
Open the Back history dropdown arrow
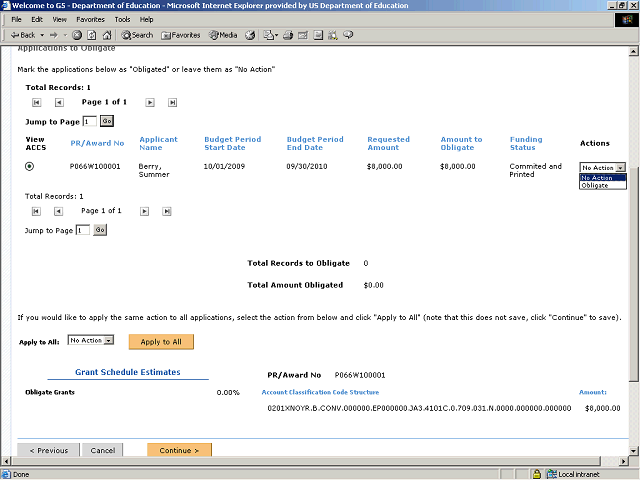[42, 35]
